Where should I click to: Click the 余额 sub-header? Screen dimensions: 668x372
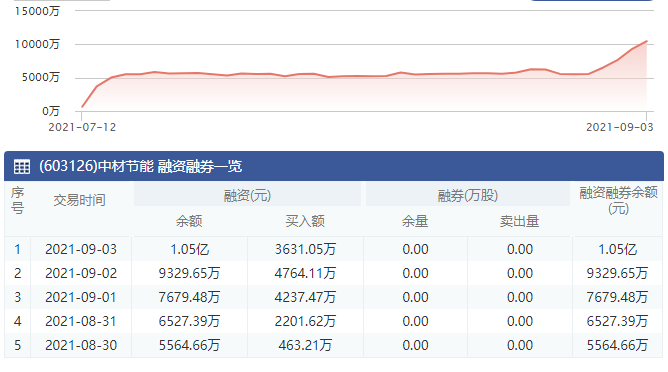pos(189,221)
